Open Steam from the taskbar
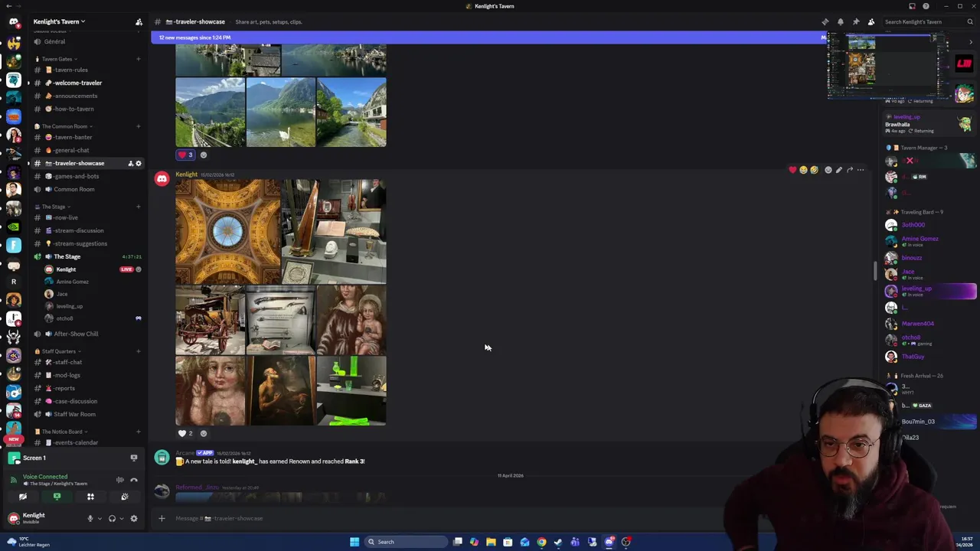 558,542
